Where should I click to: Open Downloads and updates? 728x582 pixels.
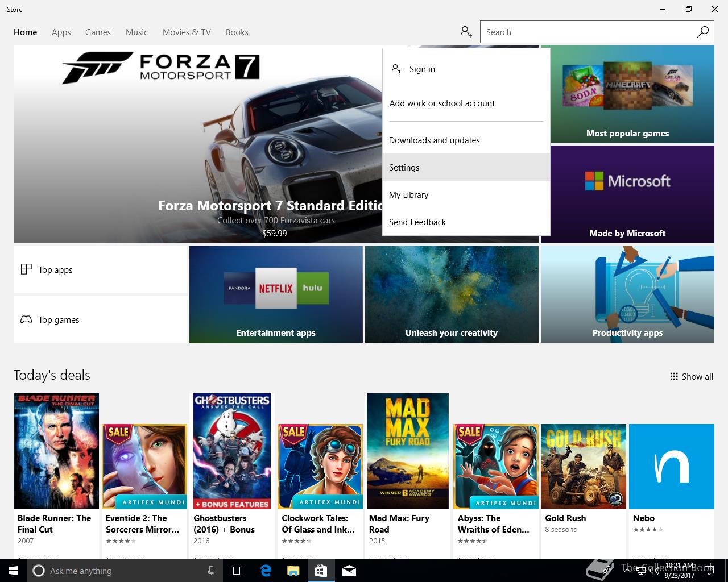(466, 140)
